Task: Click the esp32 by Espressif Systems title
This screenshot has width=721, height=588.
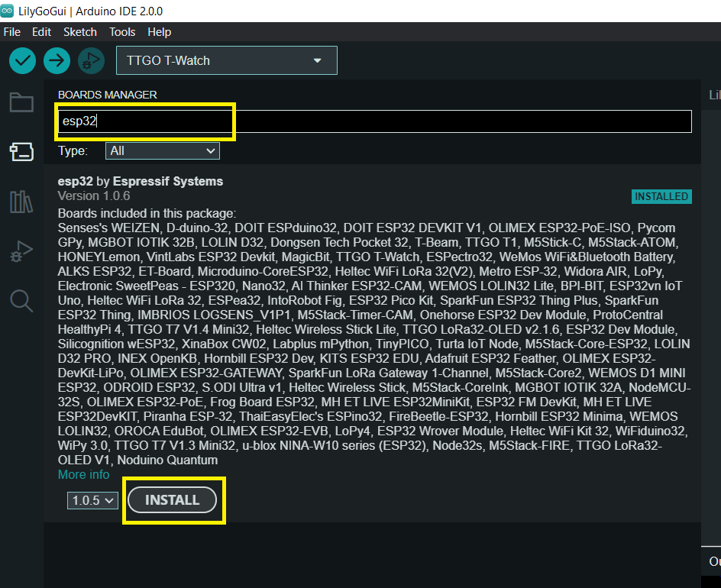Action: click(x=141, y=181)
